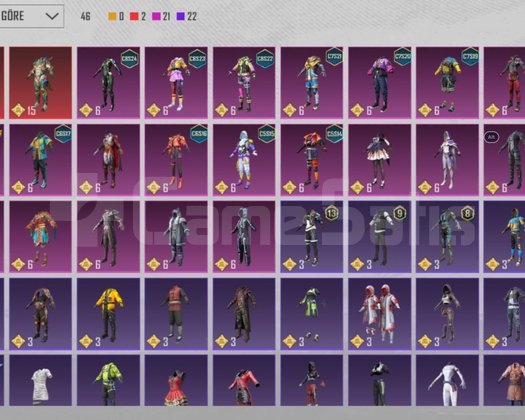The image size is (525, 420).
Task: Select the black hood with red pants outfit
Action: pos(312,381)
